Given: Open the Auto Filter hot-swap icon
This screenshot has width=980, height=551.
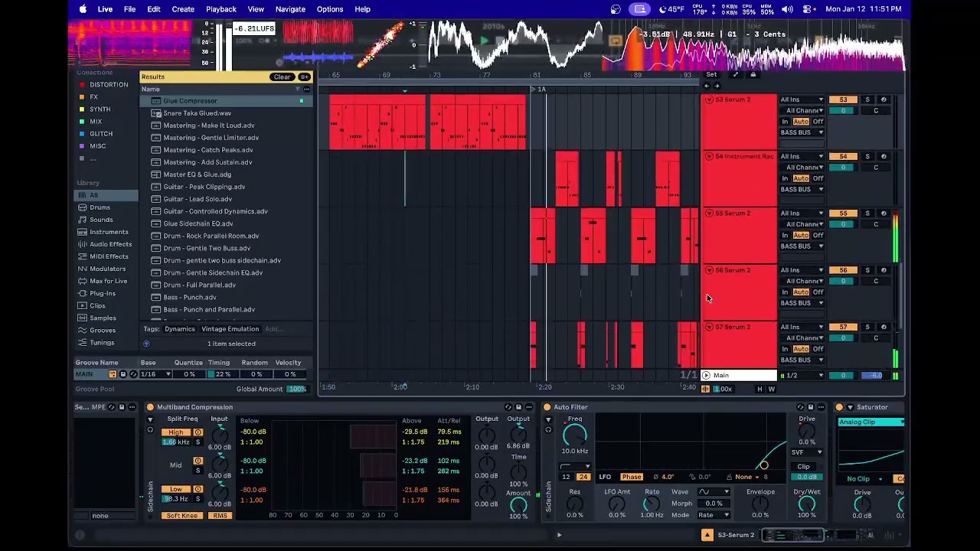Looking at the screenshot, I should [800, 407].
